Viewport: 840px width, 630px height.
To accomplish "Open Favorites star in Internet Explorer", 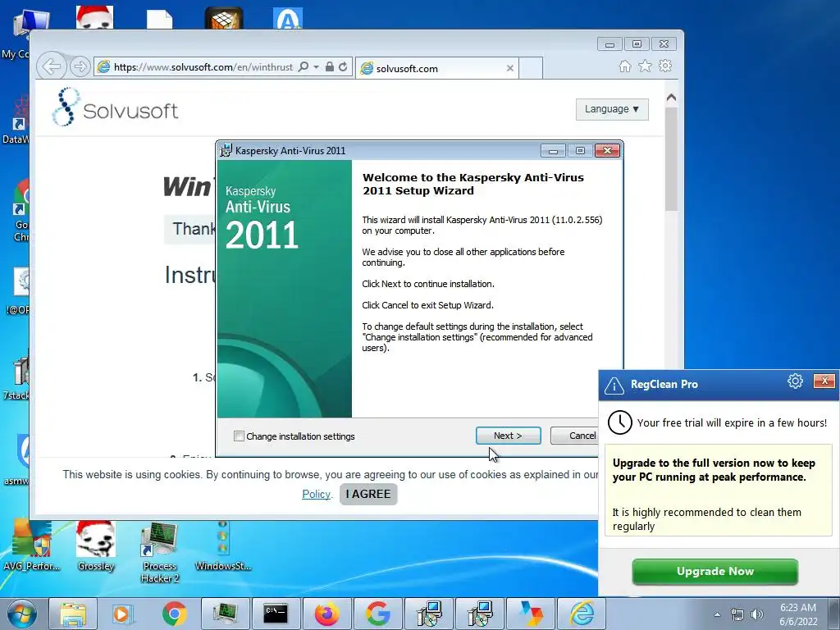I will [645, 66].
